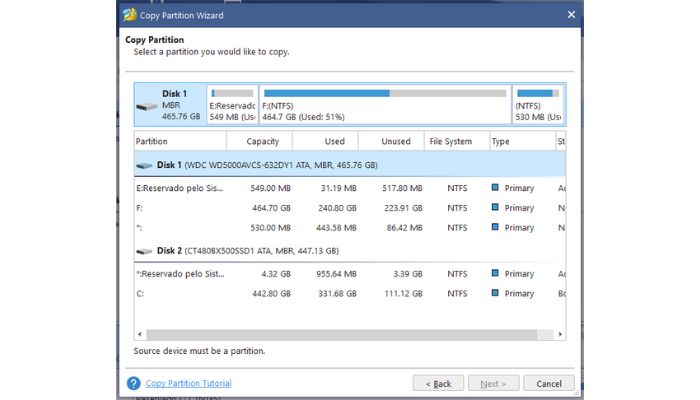Click the horizontal scrollbar thumb

342,334
